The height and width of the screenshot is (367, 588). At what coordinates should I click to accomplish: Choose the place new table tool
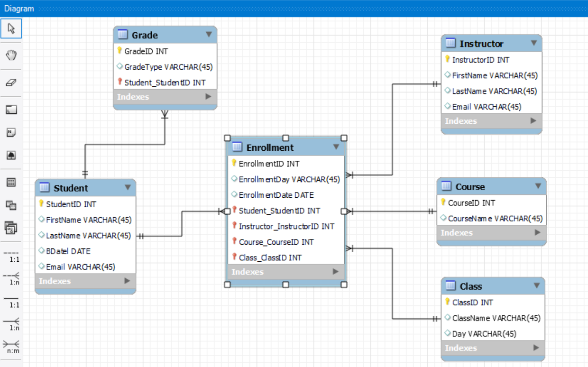tap(11, 182)
